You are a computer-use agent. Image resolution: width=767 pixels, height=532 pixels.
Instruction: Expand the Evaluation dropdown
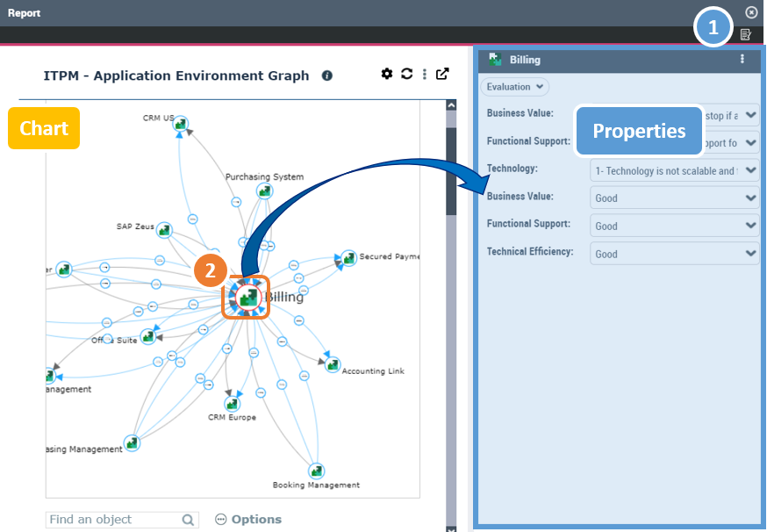point(515,87)
